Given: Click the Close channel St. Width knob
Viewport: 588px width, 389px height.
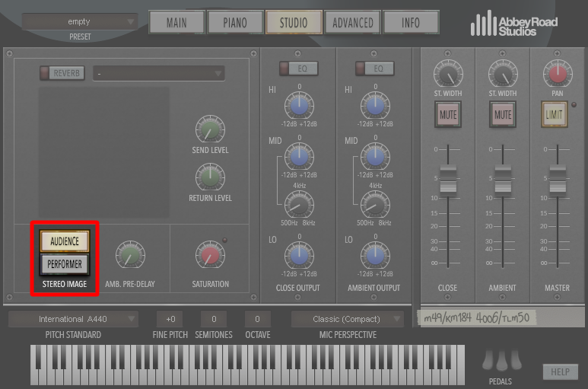Looking at the screenshot, I should [x=448, y=74].
